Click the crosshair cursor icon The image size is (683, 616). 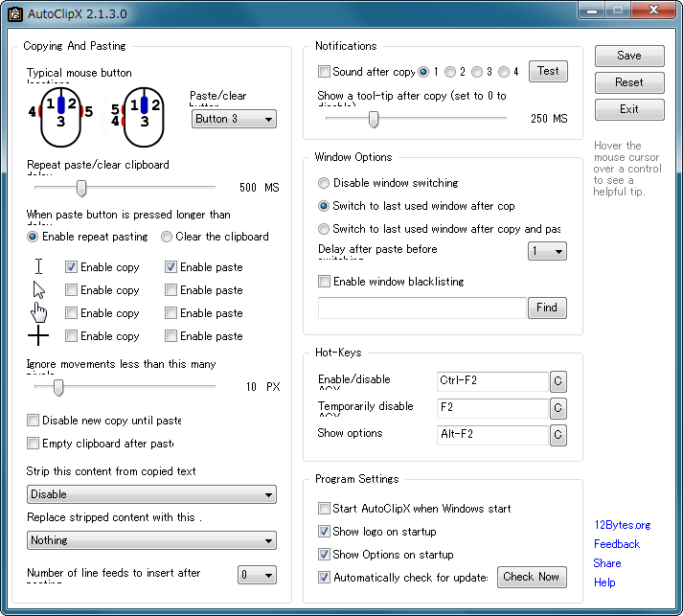[x=38, y=335]
